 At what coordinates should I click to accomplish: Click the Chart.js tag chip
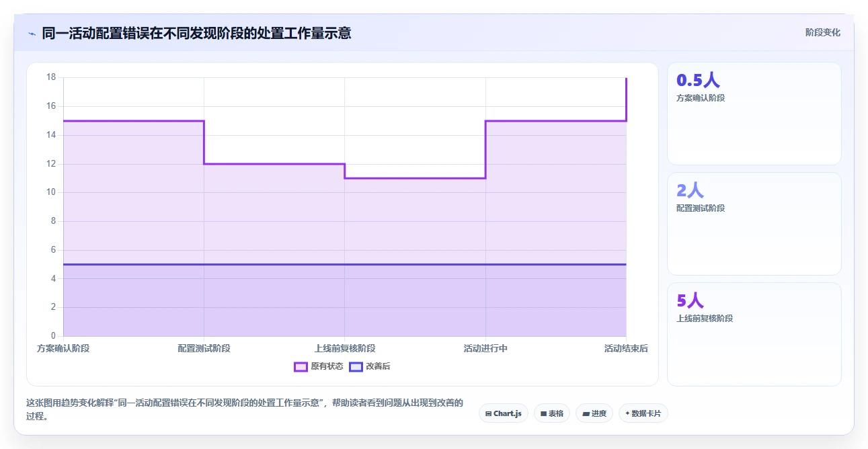[504, 413]
